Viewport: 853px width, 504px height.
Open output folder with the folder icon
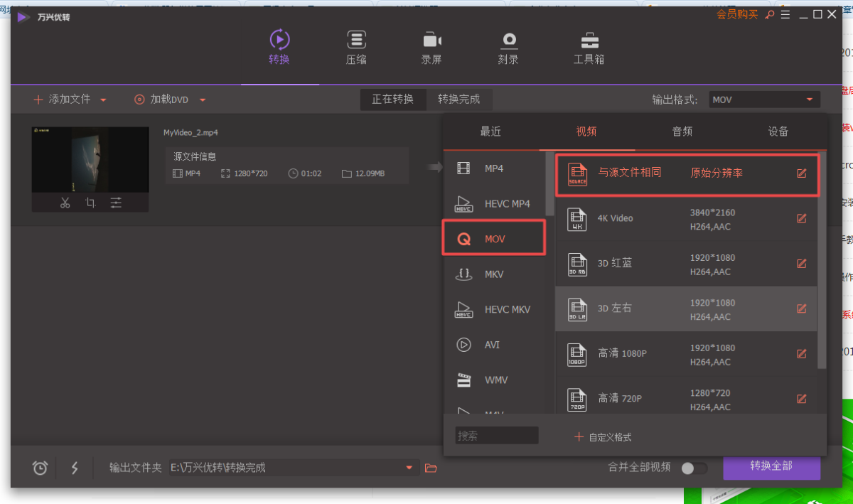(430, 468)
